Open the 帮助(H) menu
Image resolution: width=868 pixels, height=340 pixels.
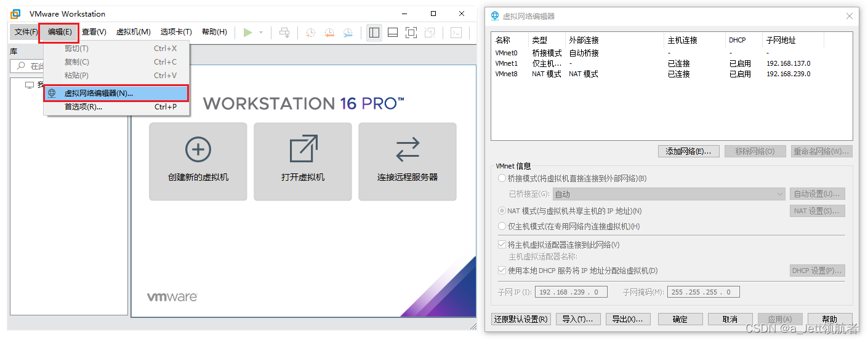click(214, 32)
